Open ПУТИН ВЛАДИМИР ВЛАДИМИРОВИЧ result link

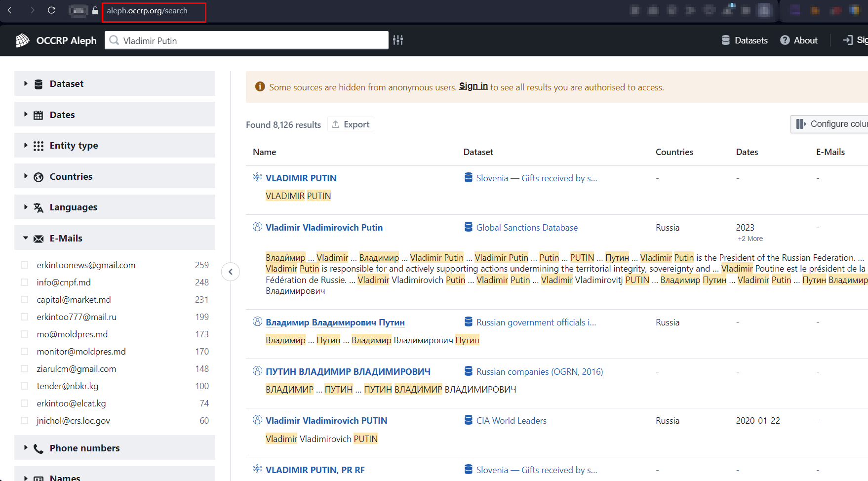[x=348, y=372]
